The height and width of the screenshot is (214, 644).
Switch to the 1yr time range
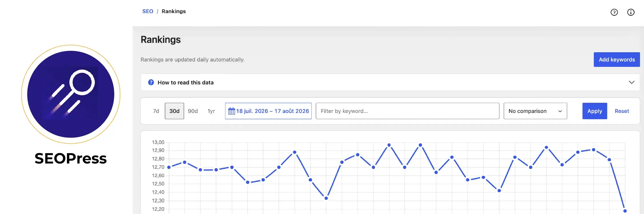point(211,111)
